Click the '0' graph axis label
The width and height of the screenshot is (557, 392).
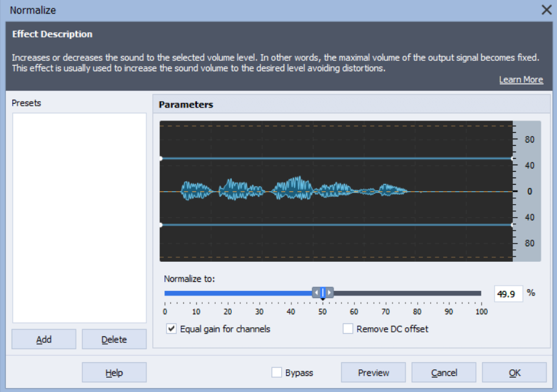[x=529, y=192]
